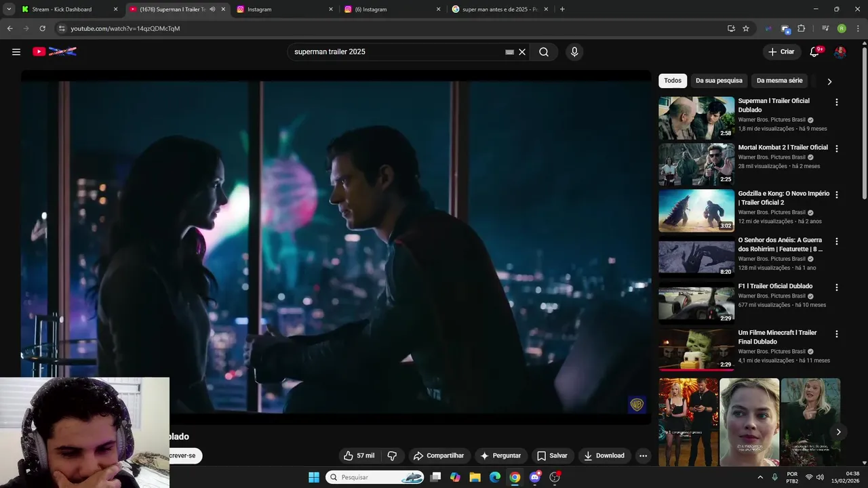The width and height of the screenshot is (868, 488).
Task: Switch to the first Instagram tab
Action: pos(285,9)
